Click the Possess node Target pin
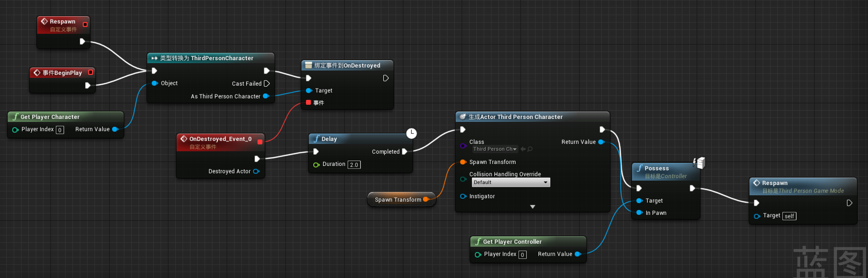Viewport: 868px width, 278px height. [639, 201]
